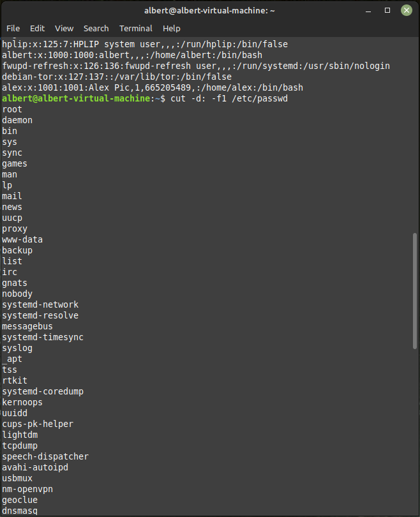
Task: Click the cut -d: -f1 /etc/passwd command
Action: tap(229, 98)
